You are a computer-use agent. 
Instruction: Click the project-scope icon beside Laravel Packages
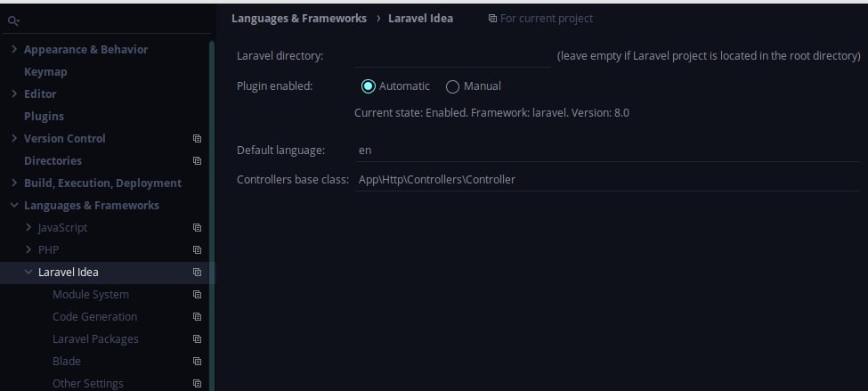197,339
